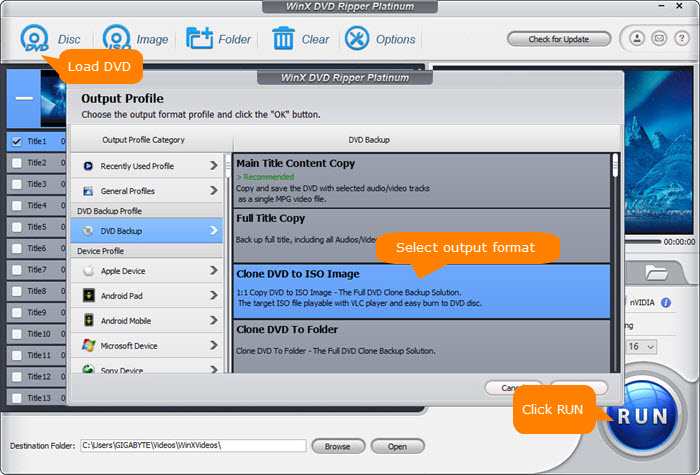700x475 pixels.
Task: Check the Title5 checkbox
Action: [x=15, y=227]
